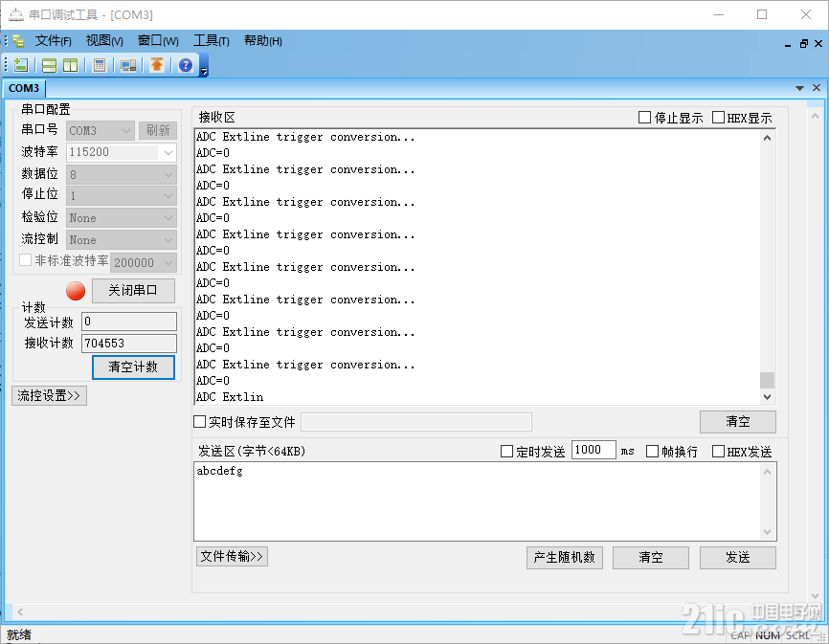Open the 检验位 None dropdown
Viewport: 829px width, 644px height.
click(121, 217)
